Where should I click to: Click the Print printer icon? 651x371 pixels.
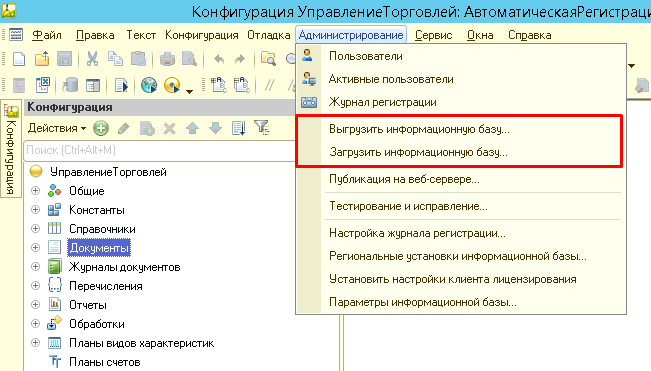pos(167,59)
